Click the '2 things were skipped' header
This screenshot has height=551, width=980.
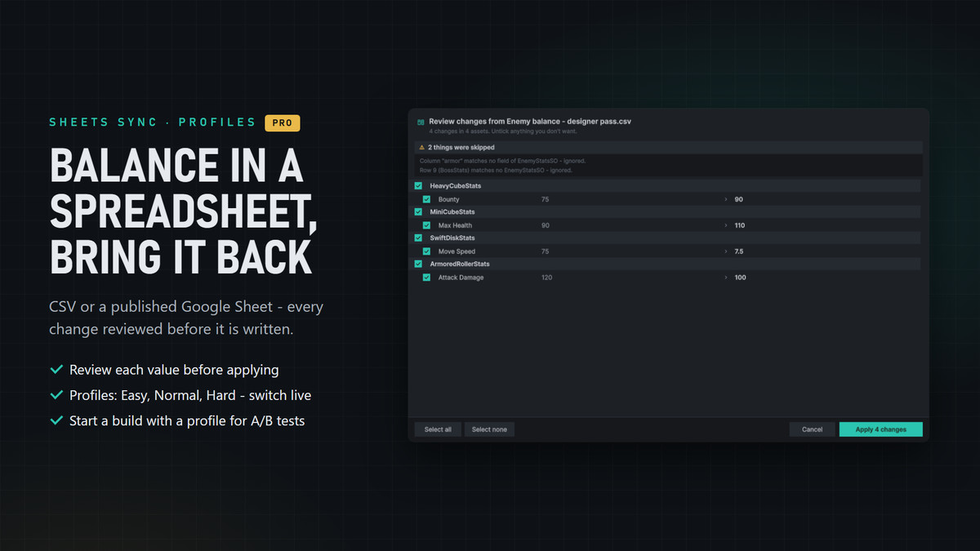click(461, 148)
